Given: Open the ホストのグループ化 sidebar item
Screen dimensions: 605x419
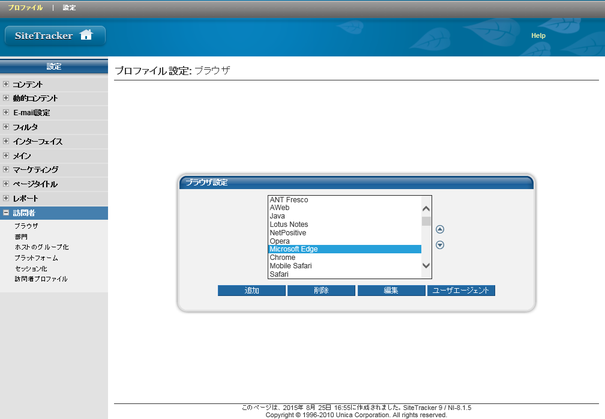Looking at the screenshot, I should pyautogui.click(x=42, y=247).
